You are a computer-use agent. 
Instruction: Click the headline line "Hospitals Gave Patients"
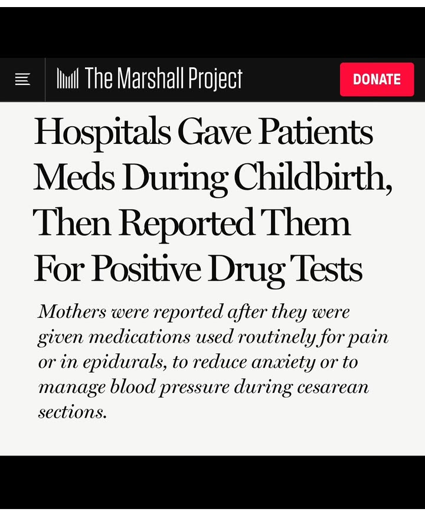pyautogui.click(x=203, y=133)
